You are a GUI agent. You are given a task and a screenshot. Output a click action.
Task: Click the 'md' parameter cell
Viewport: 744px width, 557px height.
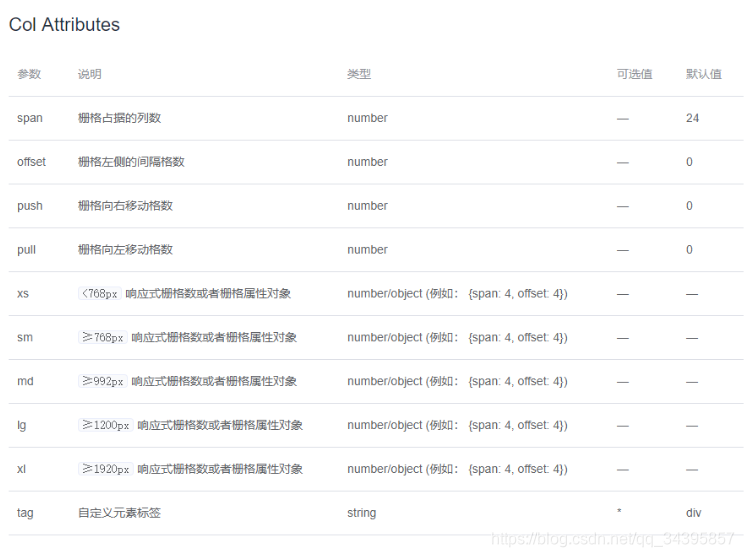click(26, 381)
